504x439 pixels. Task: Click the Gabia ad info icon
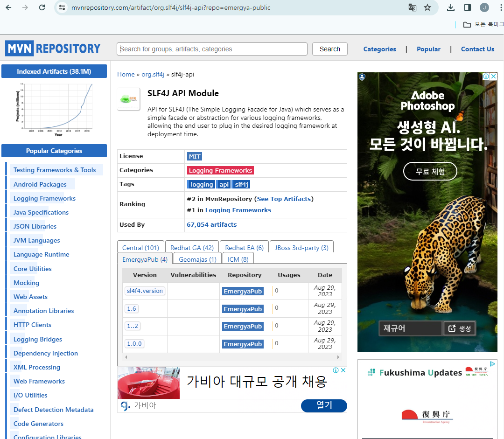coord(336,370)
